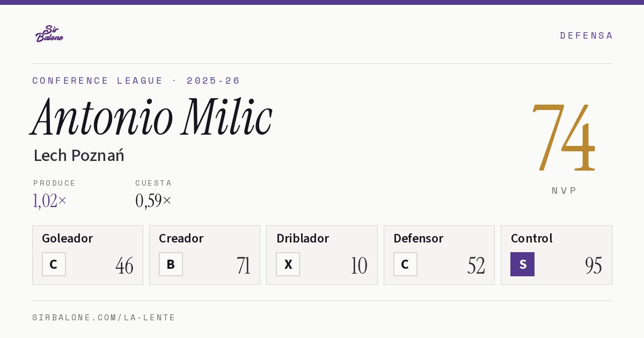Click the B grade badge for Creador
This screenshot has height=338, width=644.
[171, 264]
